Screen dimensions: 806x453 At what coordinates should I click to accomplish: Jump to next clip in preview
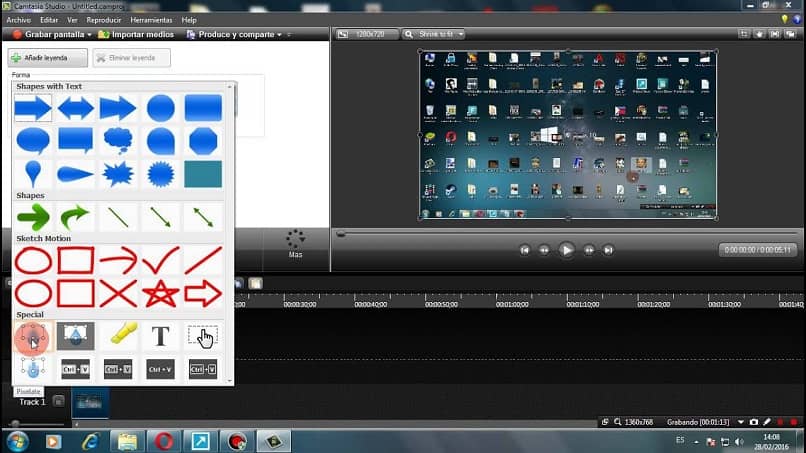pyautogui.click(x=608, y=250)
